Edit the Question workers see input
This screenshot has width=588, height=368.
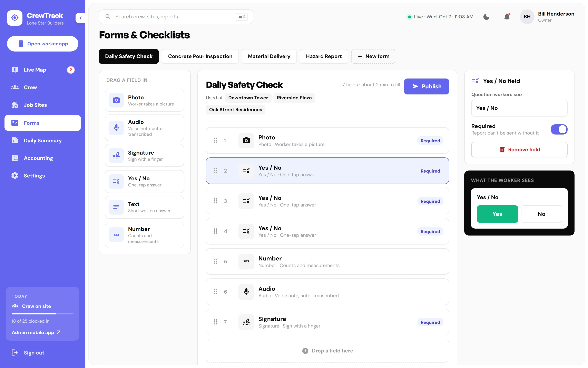519,108
